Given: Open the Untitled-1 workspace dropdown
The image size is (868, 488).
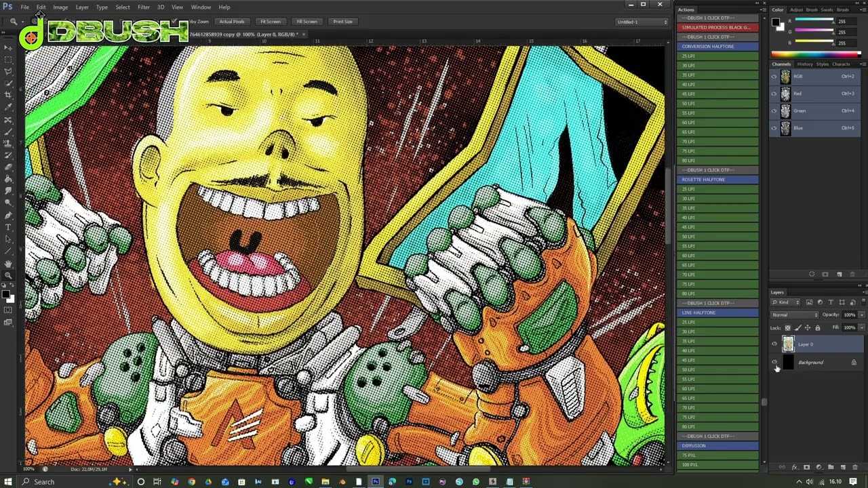Looking at the screenshot, I should click(x=641, y=22).
